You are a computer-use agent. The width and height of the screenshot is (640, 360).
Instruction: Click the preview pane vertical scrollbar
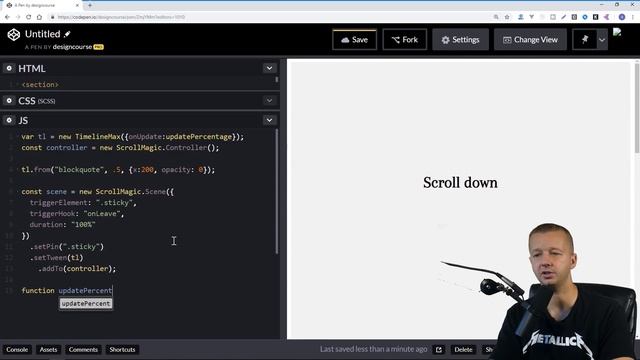[637, 108]
